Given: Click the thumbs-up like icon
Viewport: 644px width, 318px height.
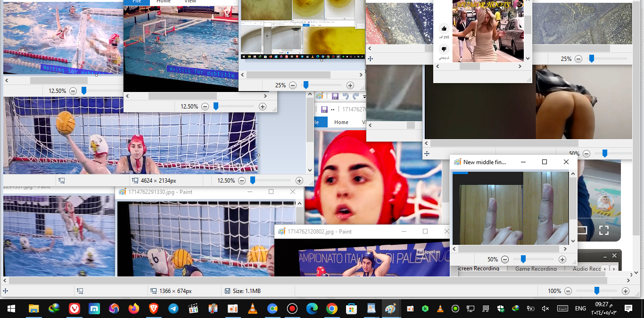Looking at the screenshot, I should point(444,29).
